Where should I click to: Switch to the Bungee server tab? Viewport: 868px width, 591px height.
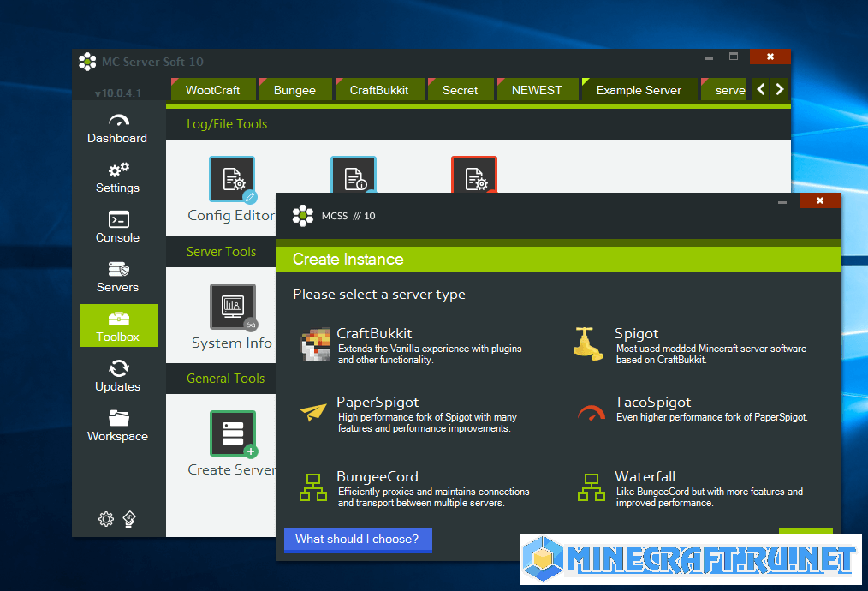click(295, 90)
